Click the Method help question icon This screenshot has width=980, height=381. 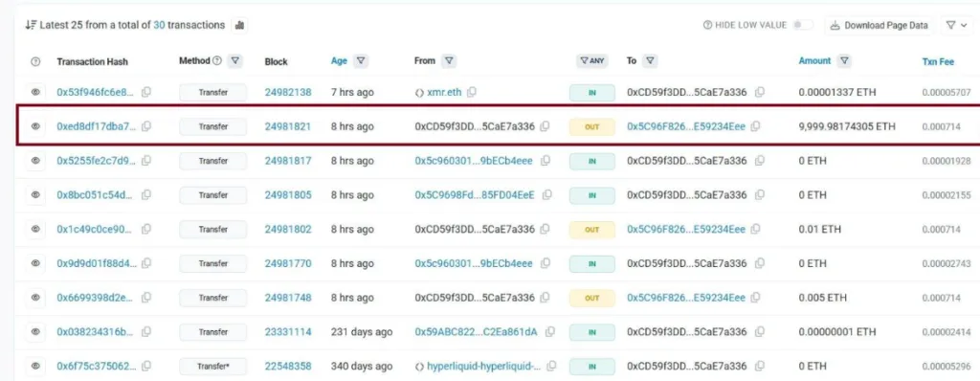(217, 60)
